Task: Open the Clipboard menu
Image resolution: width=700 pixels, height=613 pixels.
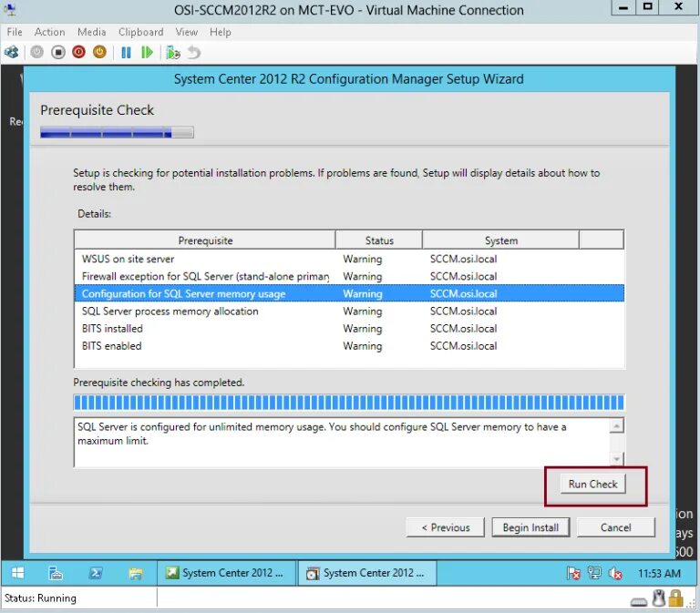Action: pos(141,32)
